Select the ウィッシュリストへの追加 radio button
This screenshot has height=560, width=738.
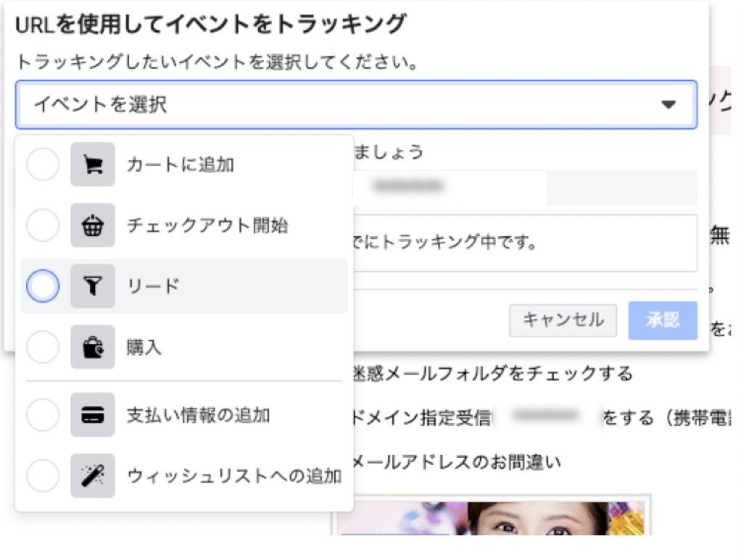coord(43,476)
